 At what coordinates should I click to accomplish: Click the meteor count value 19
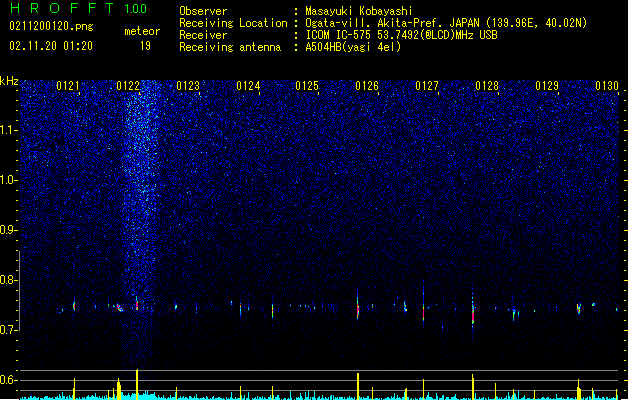point(145,46)
